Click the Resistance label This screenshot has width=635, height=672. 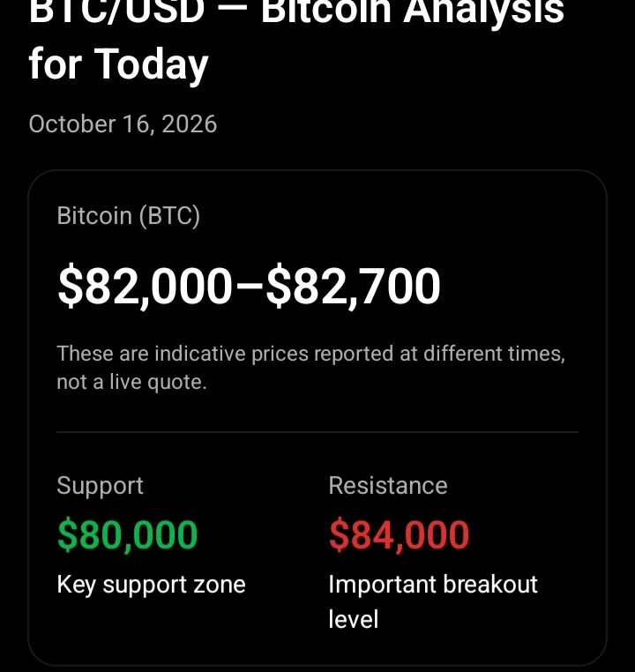click(x=388, y=486)
